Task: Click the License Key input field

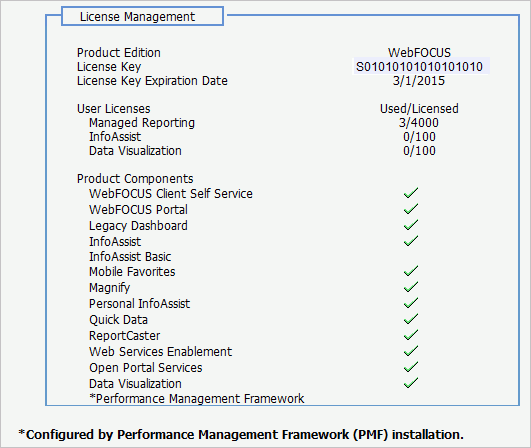Action: 421,66
